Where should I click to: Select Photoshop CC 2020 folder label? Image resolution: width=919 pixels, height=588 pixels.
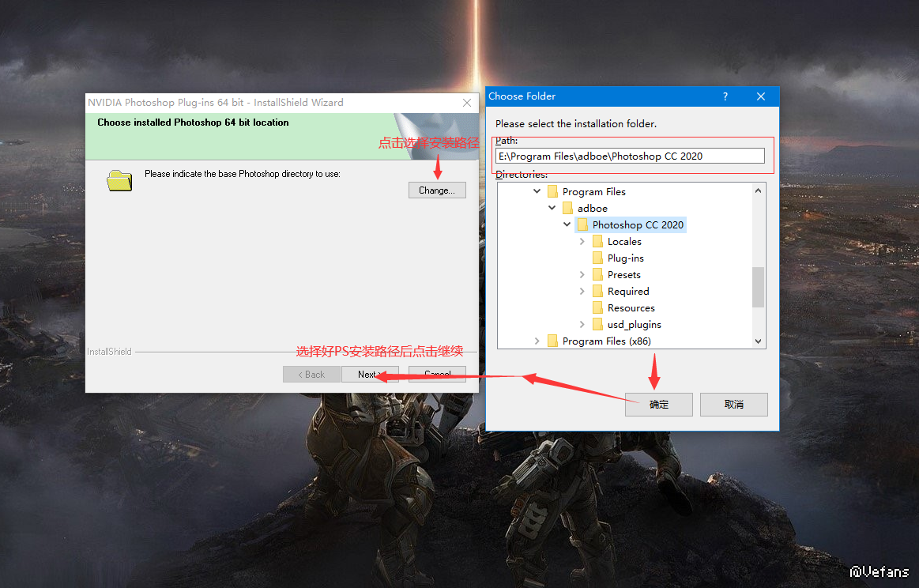point(638,224)
